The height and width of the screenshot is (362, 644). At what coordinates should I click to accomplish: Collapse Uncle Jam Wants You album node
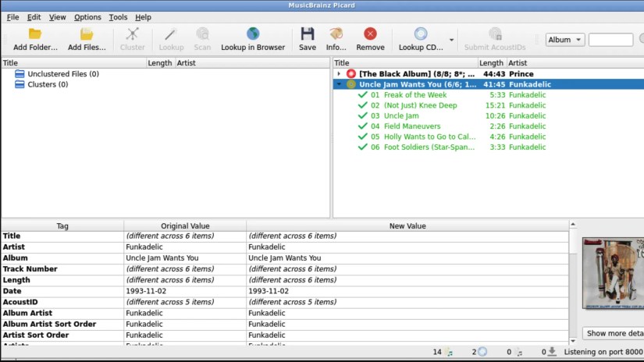pyautogui.click(x=339, y=84)
